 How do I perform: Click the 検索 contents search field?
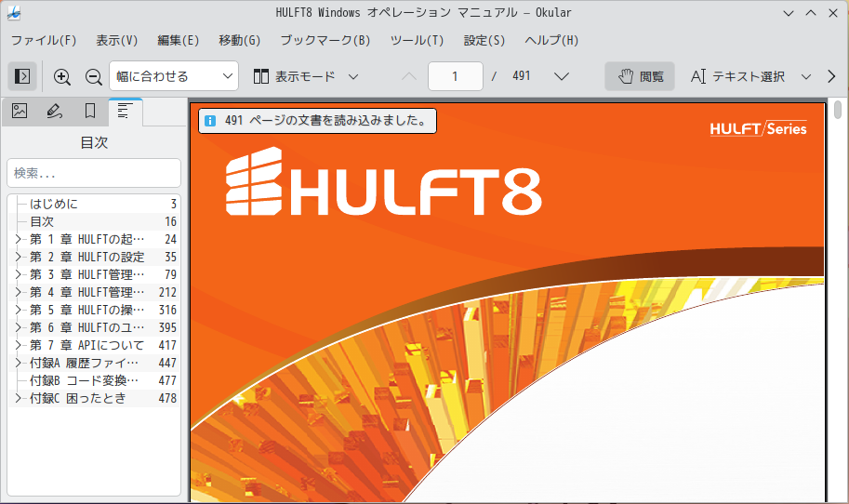click(94, 173)
